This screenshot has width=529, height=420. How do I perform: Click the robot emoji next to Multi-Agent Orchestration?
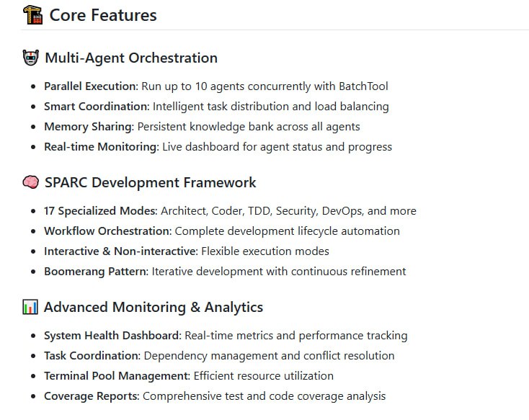[x=31, y=58]
